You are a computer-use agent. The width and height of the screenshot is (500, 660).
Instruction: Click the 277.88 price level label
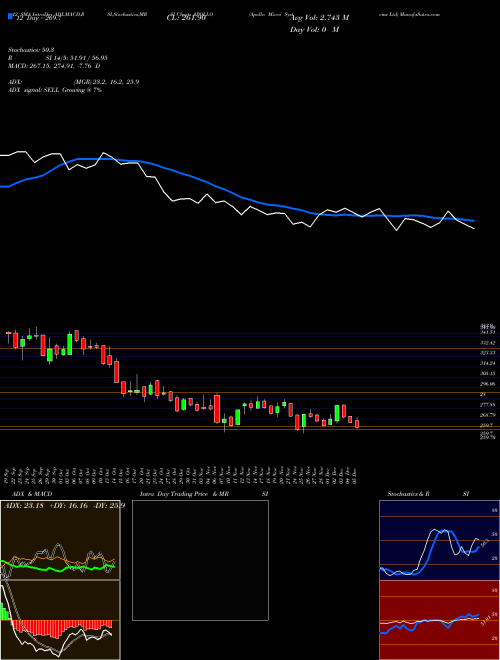487,405
